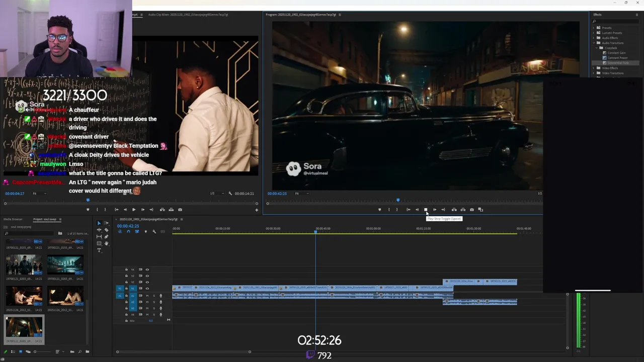Select the Selection tool arrow
This screenshot has height=362, width=644.
[99, 223]
